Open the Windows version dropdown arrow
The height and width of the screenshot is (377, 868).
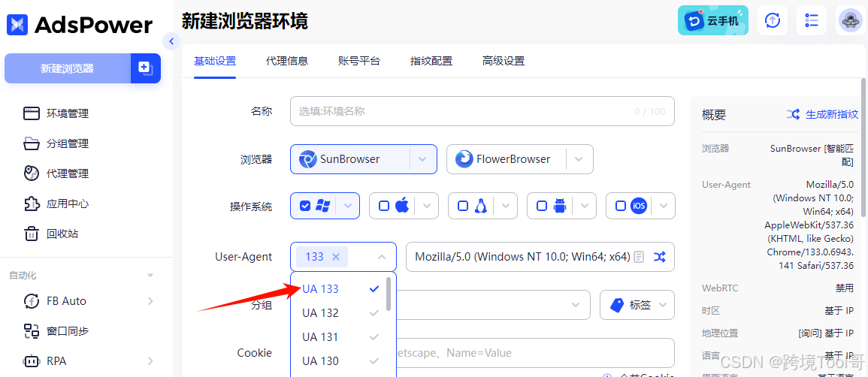coord(348,206)
